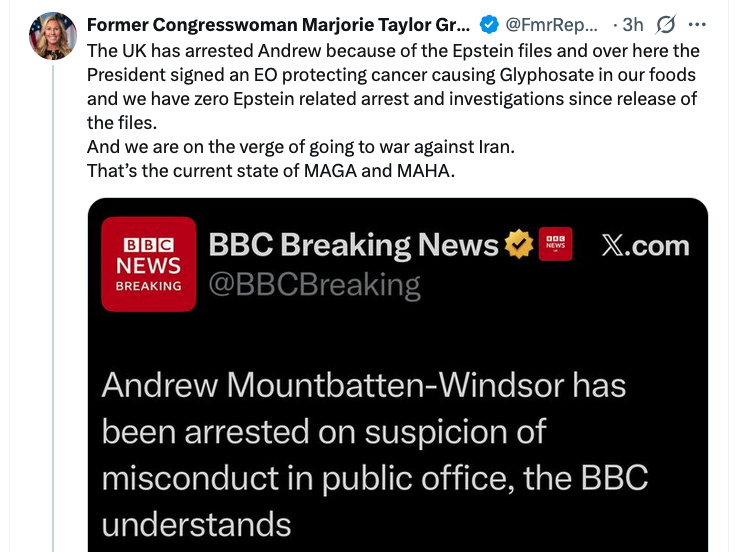Click the gold verified badge by BBC Breaking News
The image size is (739, 552).
click(518, 244)
